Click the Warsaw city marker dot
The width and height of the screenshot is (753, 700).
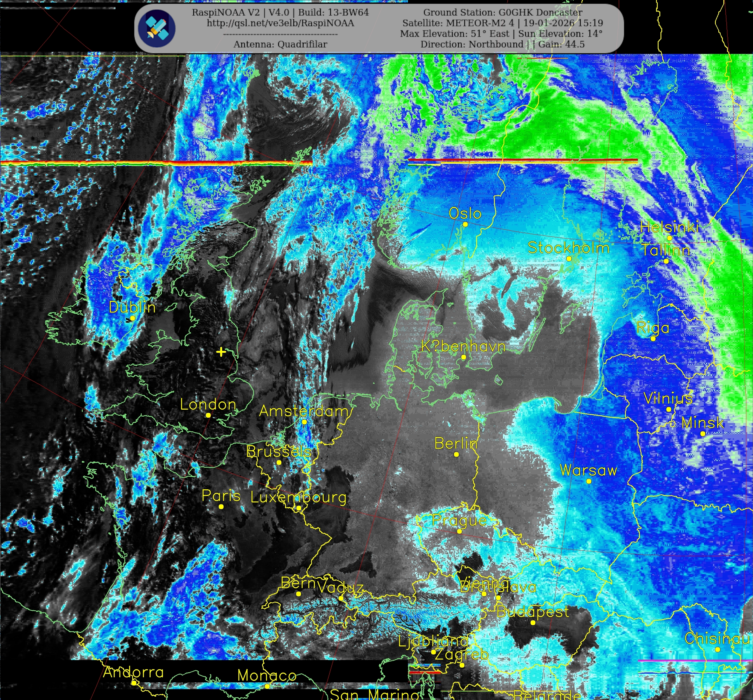coord(589,481)
